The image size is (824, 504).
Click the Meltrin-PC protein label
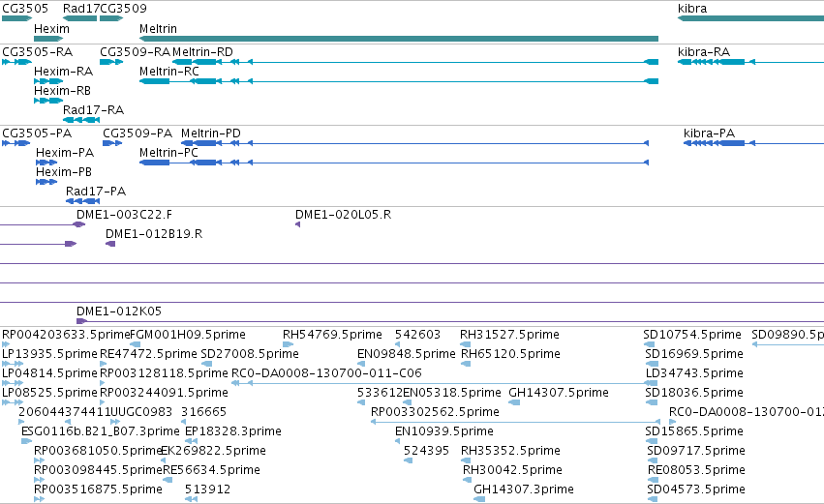168,153
